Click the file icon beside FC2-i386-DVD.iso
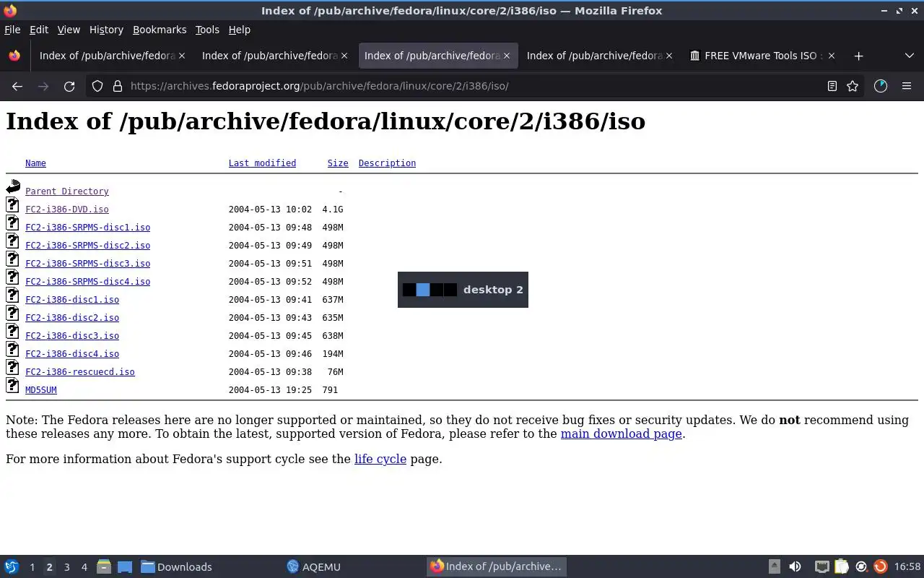This screenshot has width=924, height=578. click(x=13, y=205)
